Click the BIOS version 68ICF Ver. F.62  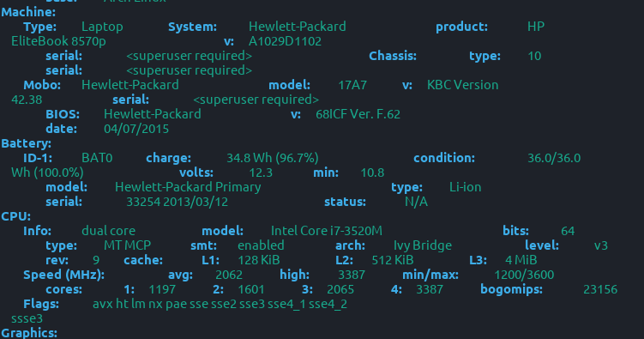(358, 114)
